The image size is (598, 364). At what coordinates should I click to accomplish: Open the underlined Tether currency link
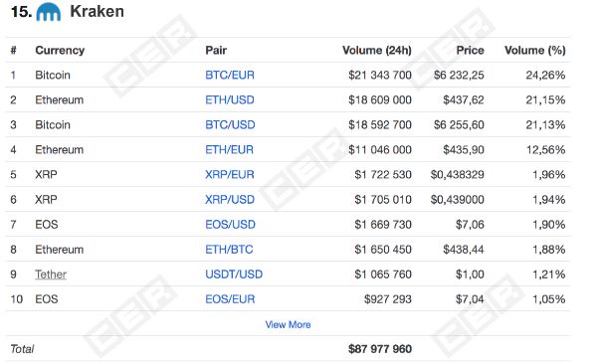[51, 274]
